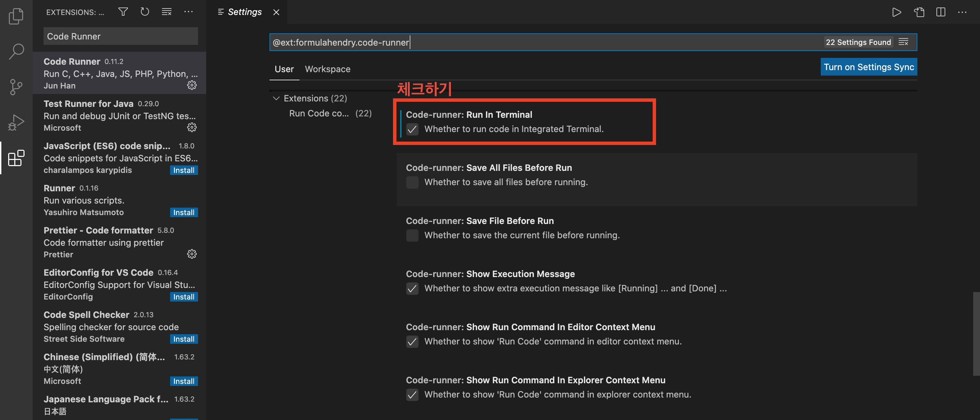
Task: Open extensions view More Actions menu
Action: tap(188, 12)
